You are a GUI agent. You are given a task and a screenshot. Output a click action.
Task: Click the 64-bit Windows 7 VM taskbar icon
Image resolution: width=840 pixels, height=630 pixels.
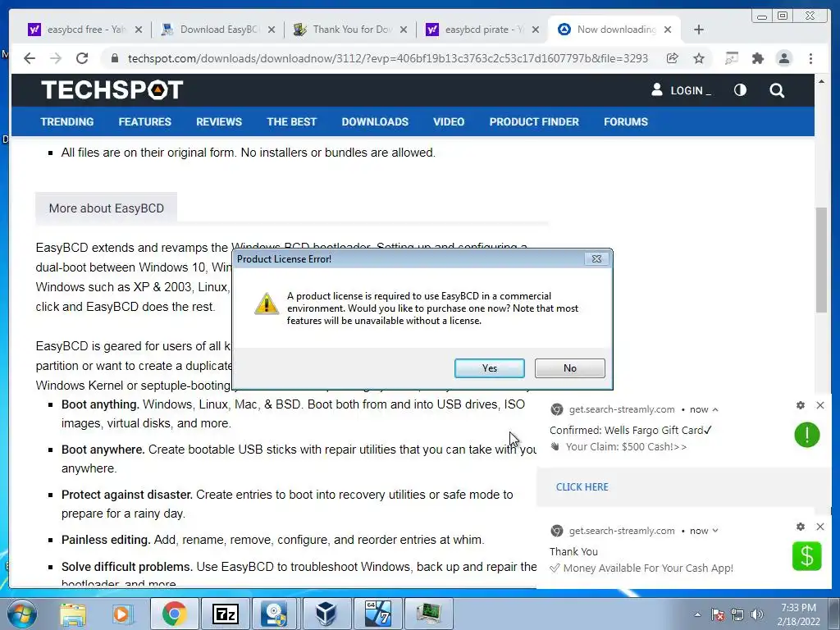point(377,614)
